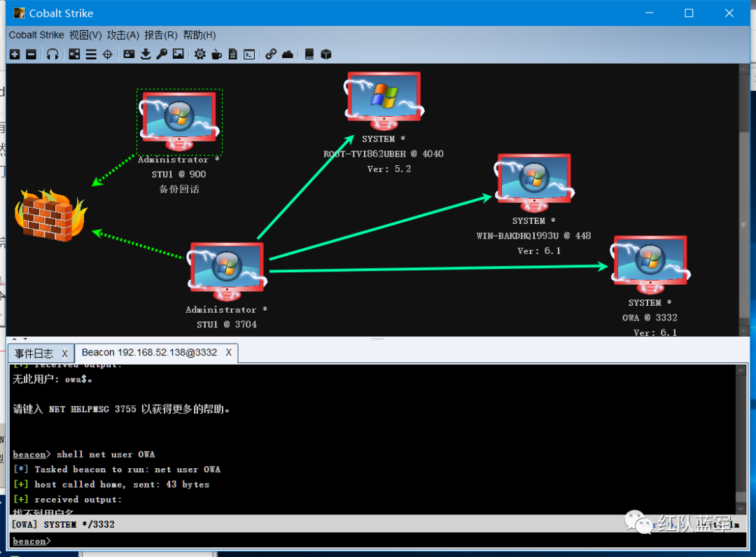The image size is (756, 557).
Task: Switch to the target table crosshair icon
Action: [108, 55]
